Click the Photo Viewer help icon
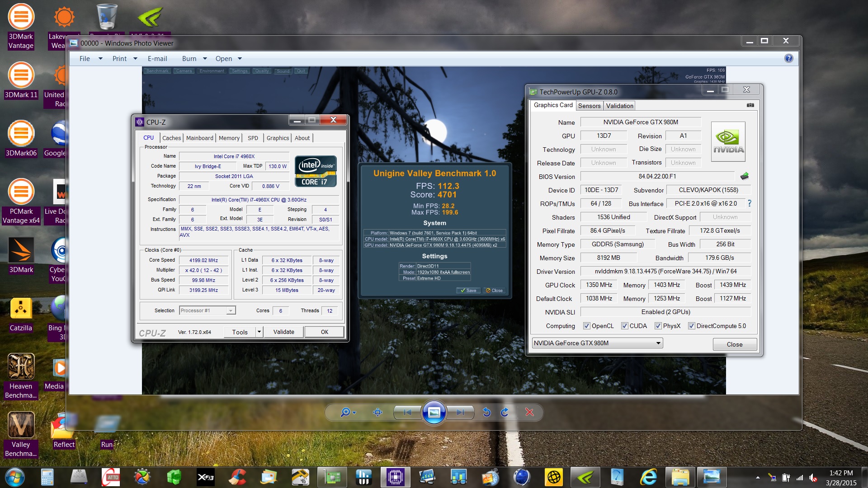The image size is (868, 488). [x=788, y=58]
